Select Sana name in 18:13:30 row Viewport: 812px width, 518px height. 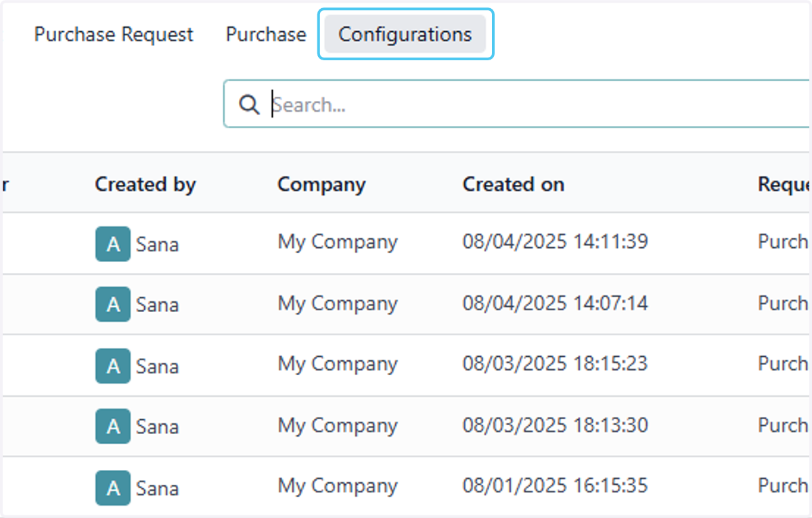tap(157, 427)
